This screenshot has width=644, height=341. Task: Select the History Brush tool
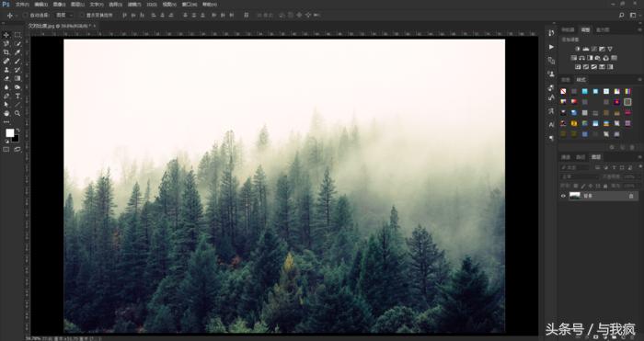click(x=17, y=70)
